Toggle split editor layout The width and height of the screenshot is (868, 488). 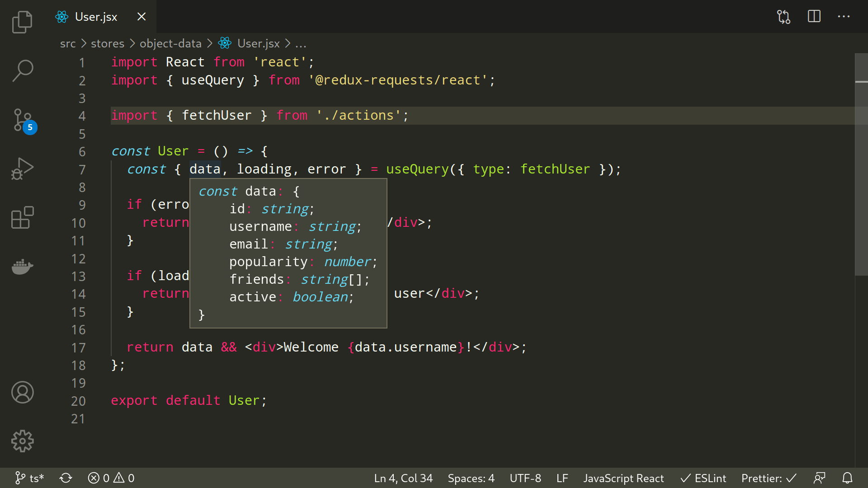(814, 17)
